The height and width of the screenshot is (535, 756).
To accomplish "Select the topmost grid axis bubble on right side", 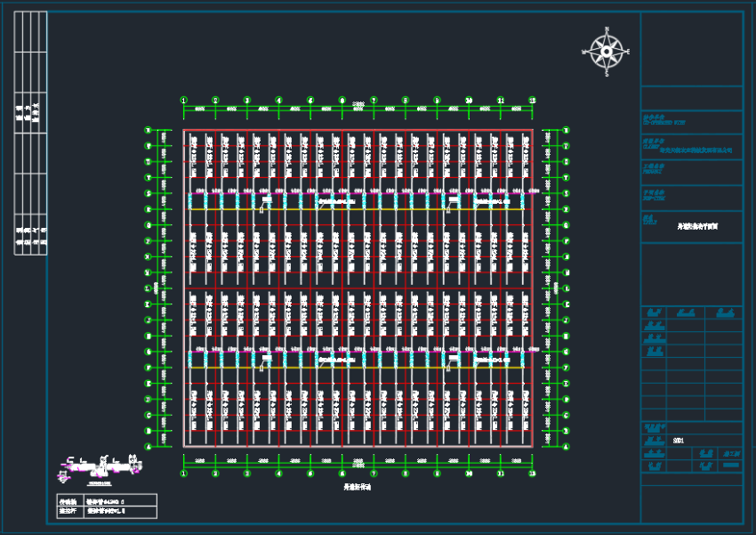I will pyautogui.click(x=567, y=131).
